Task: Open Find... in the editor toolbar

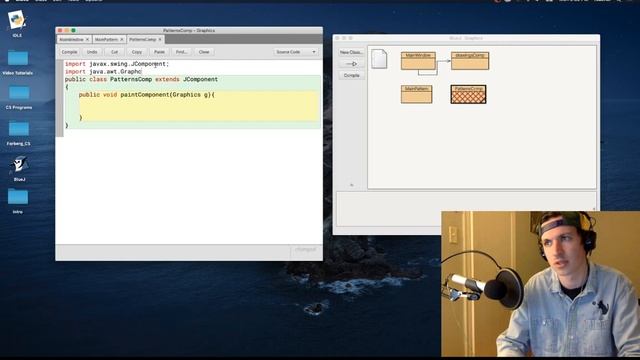Action: click(181, 52)
